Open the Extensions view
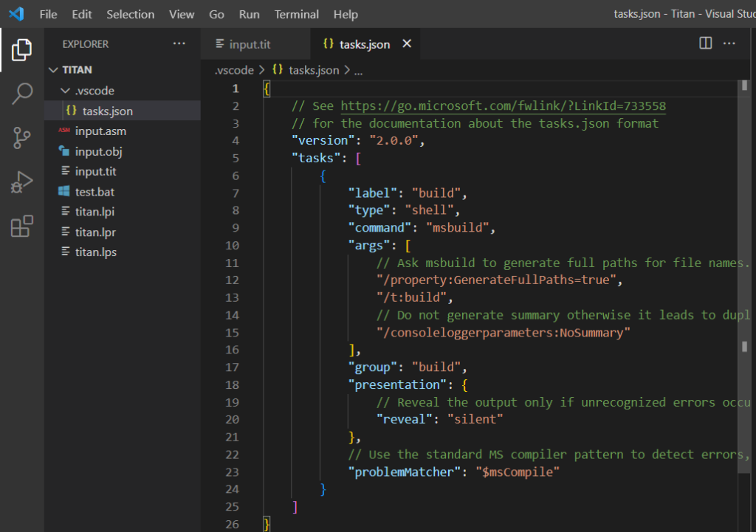 pos(21,226)
